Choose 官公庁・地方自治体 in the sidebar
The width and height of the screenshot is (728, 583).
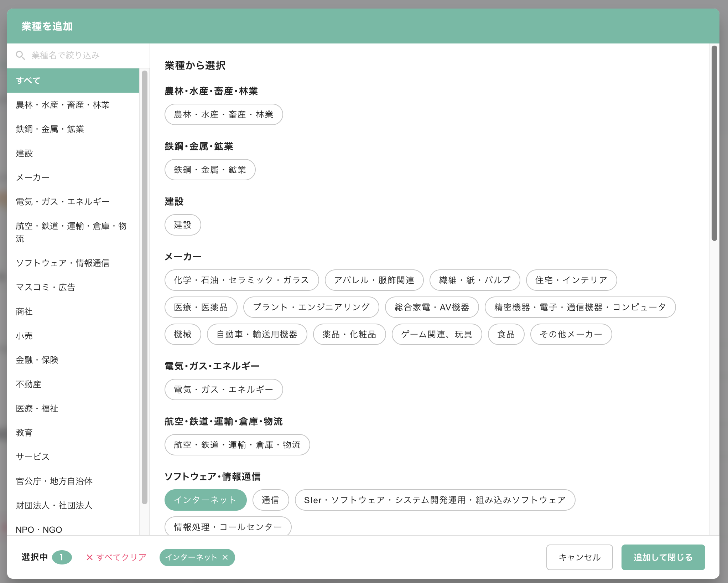tap(73, 481)
